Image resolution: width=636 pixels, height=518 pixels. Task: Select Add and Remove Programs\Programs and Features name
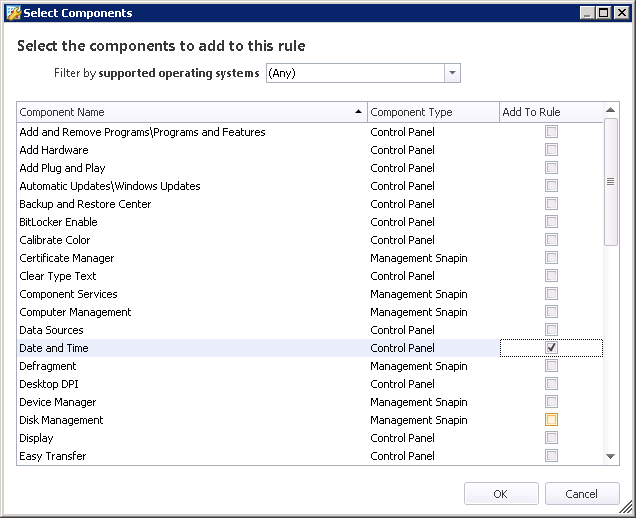pos(142,132)
